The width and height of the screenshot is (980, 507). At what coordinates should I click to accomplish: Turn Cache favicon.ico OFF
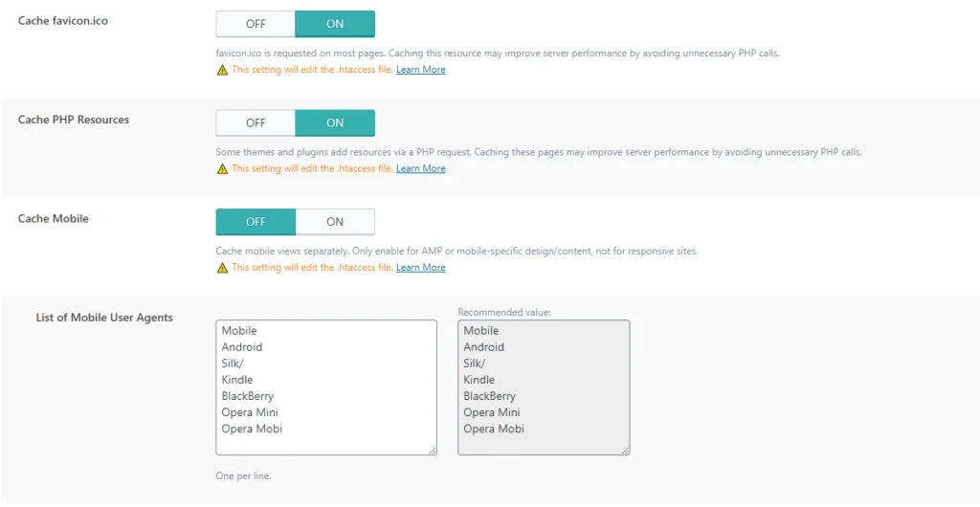pos(256,24)
